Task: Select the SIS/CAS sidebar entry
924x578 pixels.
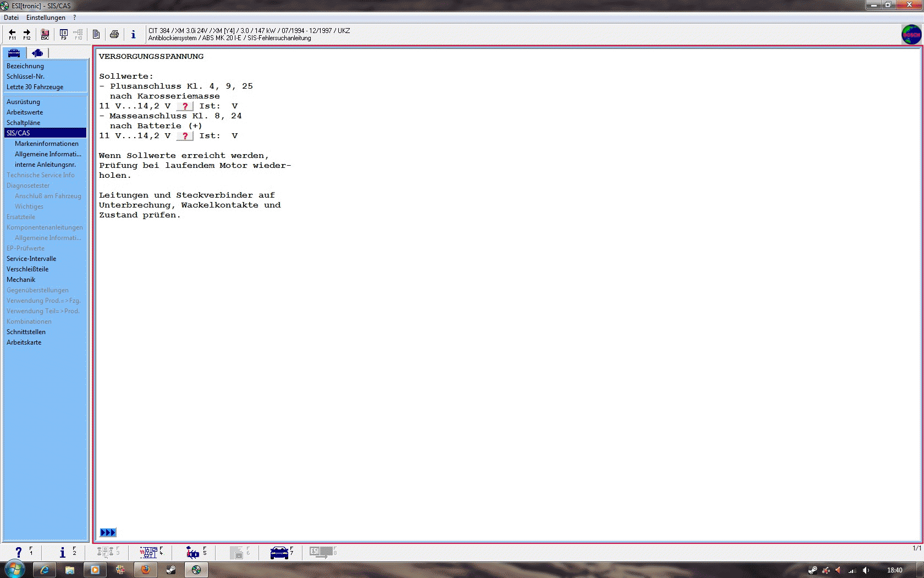Action: click(x=45, y=133)
